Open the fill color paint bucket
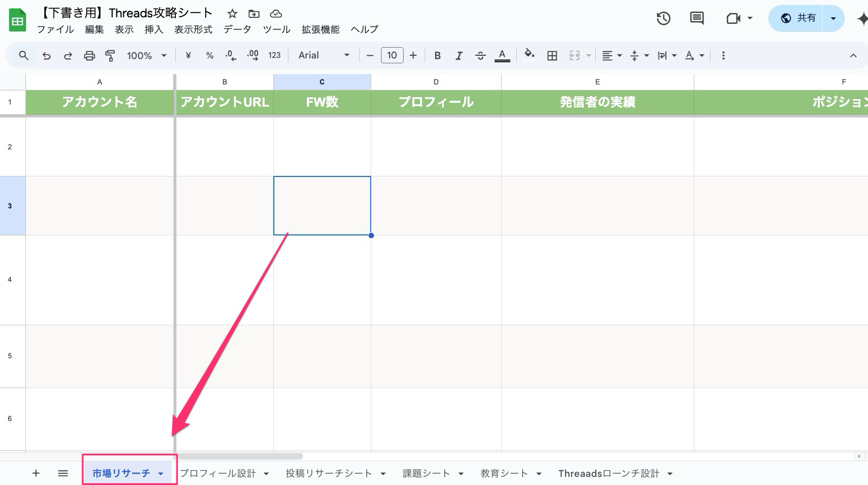 click(530, 54)
